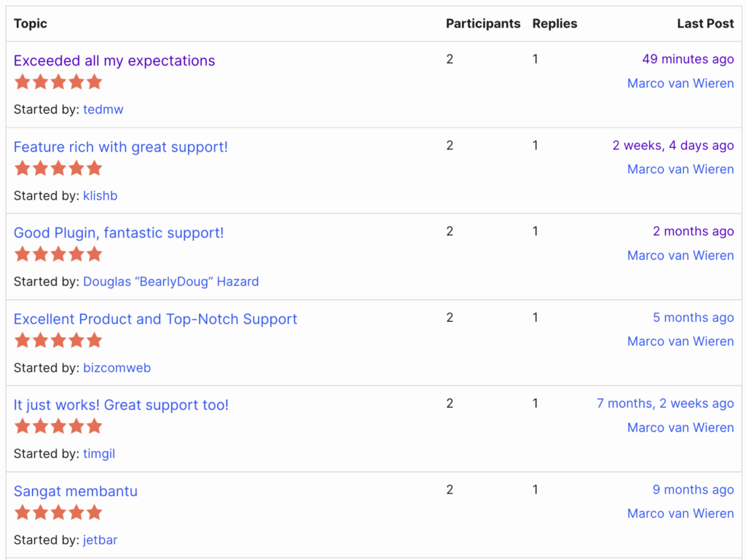Visit bizcomweb's user profile

tap(117, 368)
